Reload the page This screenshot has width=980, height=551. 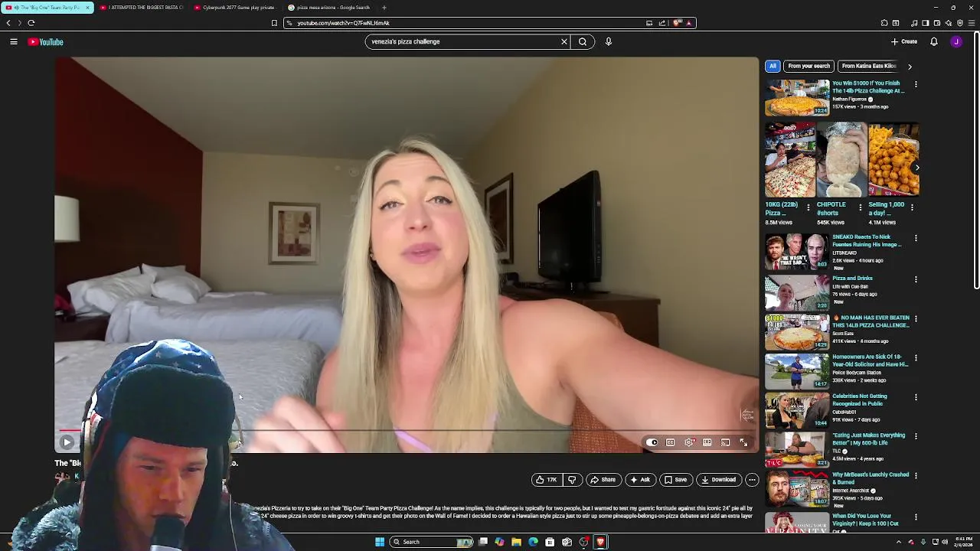coord(31,23)
